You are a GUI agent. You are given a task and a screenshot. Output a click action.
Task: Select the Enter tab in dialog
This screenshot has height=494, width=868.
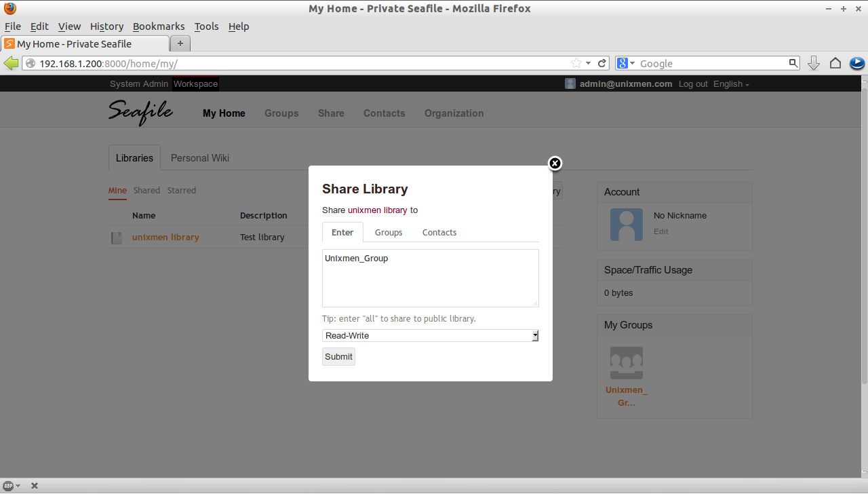point(342,232)
